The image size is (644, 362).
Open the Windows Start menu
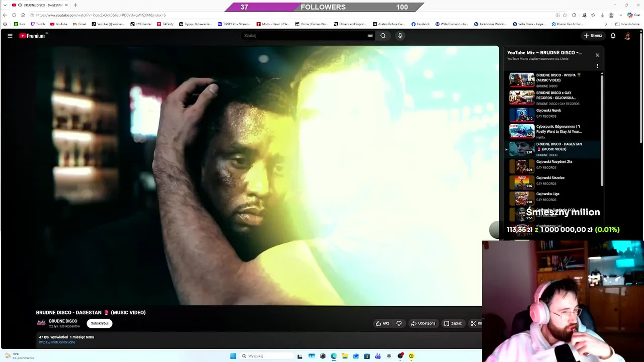(x=233, y=356)
